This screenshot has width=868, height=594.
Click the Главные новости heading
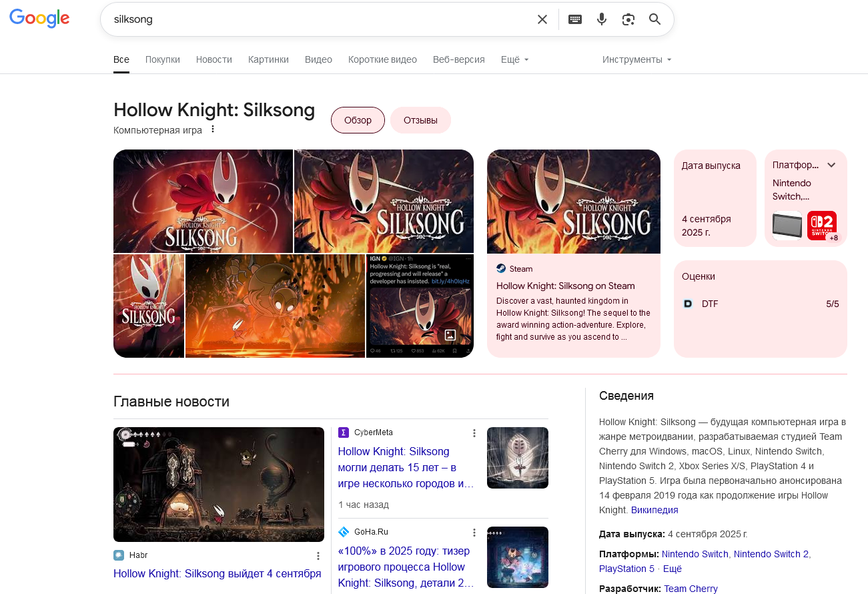(171, 401)
